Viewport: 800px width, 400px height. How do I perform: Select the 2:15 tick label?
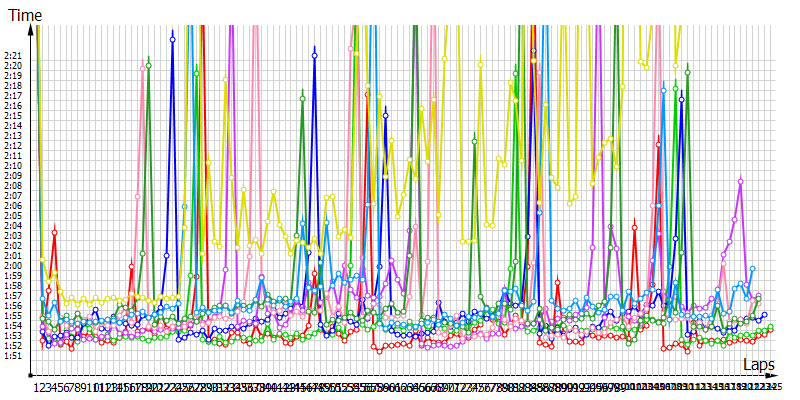click(15, 116)
